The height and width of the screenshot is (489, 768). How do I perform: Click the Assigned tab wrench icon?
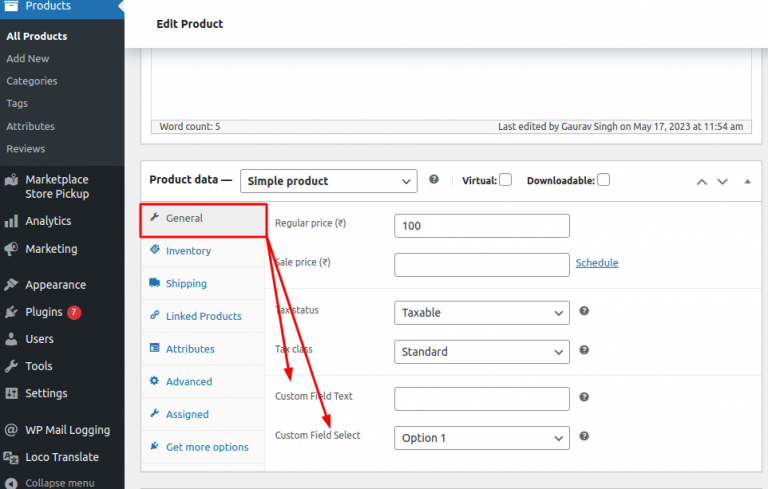(x=155, y=413)
